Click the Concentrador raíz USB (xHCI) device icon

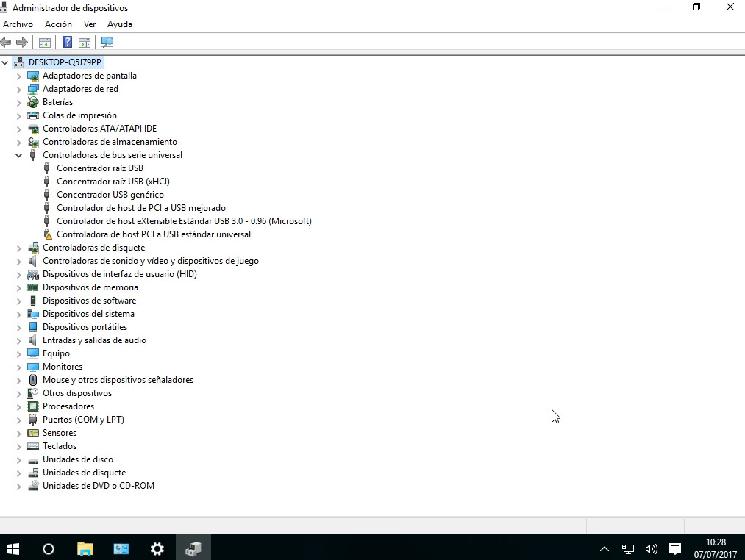[x=47, y=182]
